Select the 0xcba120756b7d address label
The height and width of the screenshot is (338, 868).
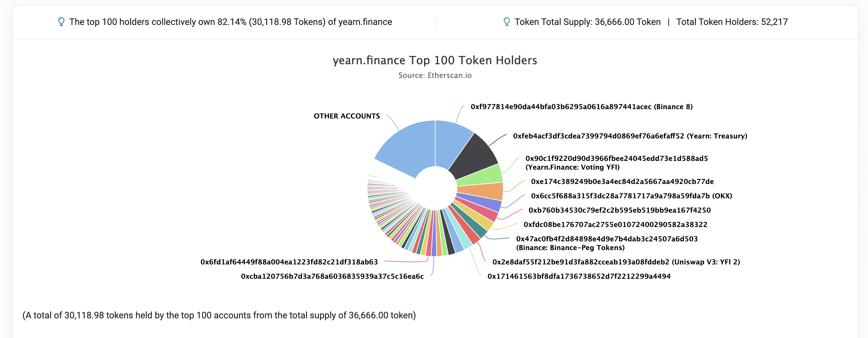click(x=332, y=277)
